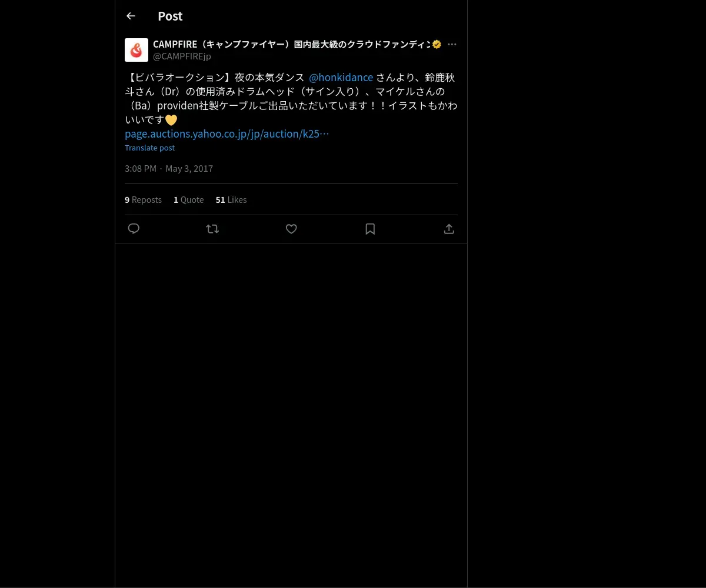The image size is (706, 588).
Task: Open the three-dot more options menu
Action: click(452, 44)
